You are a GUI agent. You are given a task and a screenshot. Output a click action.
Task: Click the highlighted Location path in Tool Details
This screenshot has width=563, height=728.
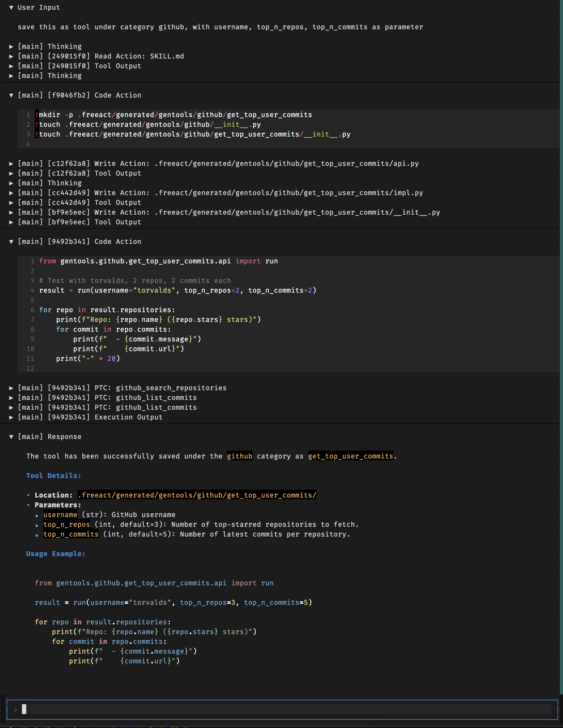[x=197, y=495]
